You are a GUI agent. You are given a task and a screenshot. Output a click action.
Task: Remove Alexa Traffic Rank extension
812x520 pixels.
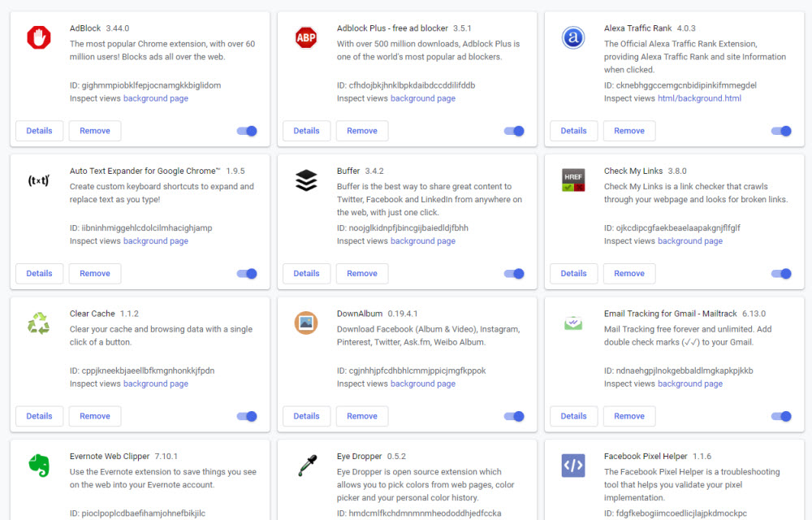[629, 131]
